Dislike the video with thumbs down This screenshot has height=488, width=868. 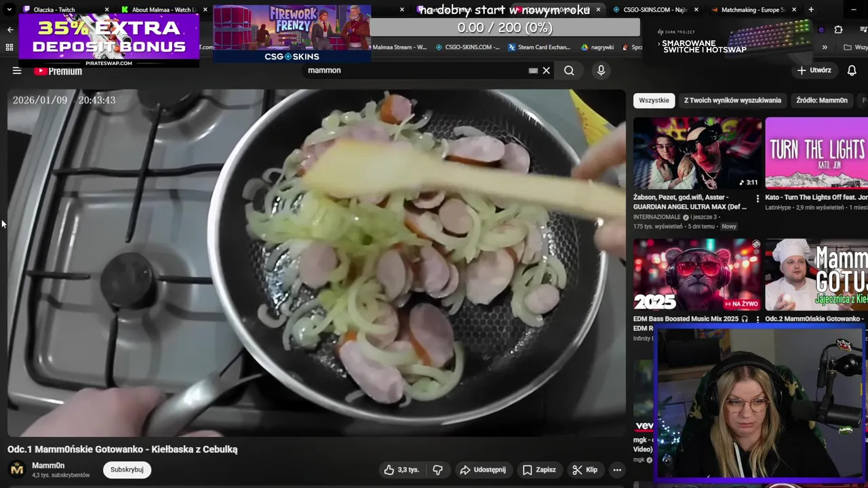(x=438, y=470)
